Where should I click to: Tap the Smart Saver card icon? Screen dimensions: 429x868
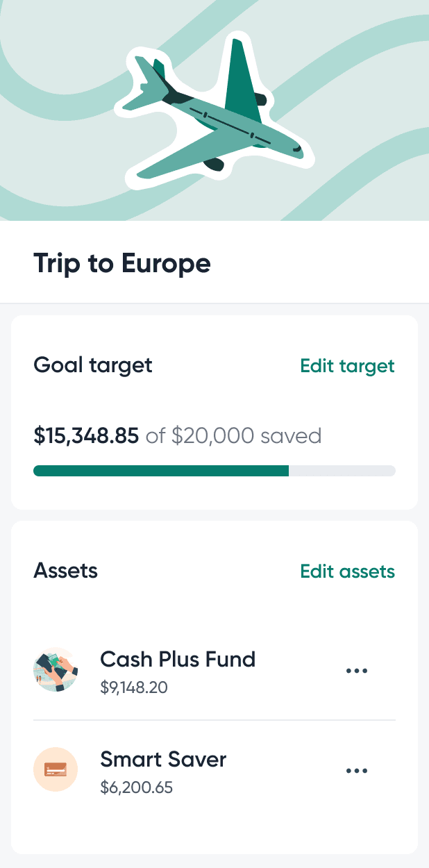coord(56,770)
